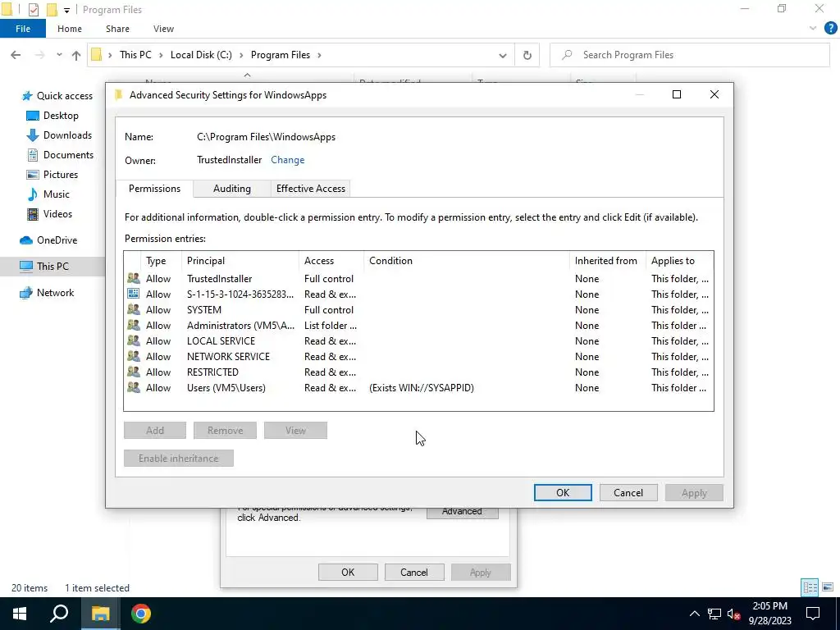Image resolution: width=840 pixels, height=630 pixels.
Task: Click the SYSTEM row user icon
Action: (134, 309)
